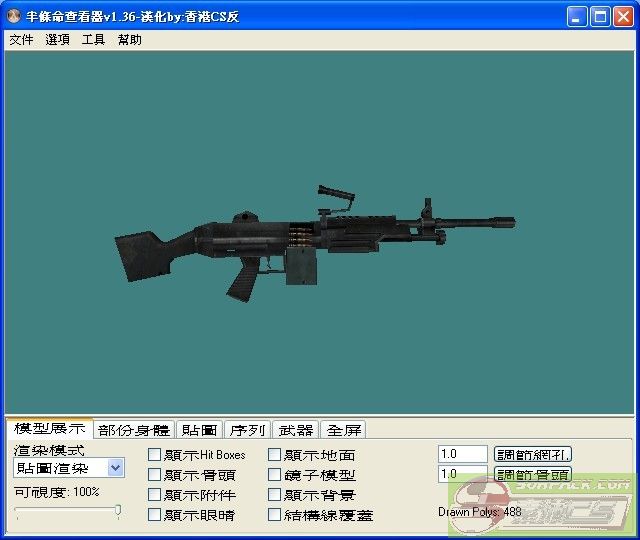640x540 pixels.
Task: Switch to the 部份身體 tab
Action: [x=134, y=430]
